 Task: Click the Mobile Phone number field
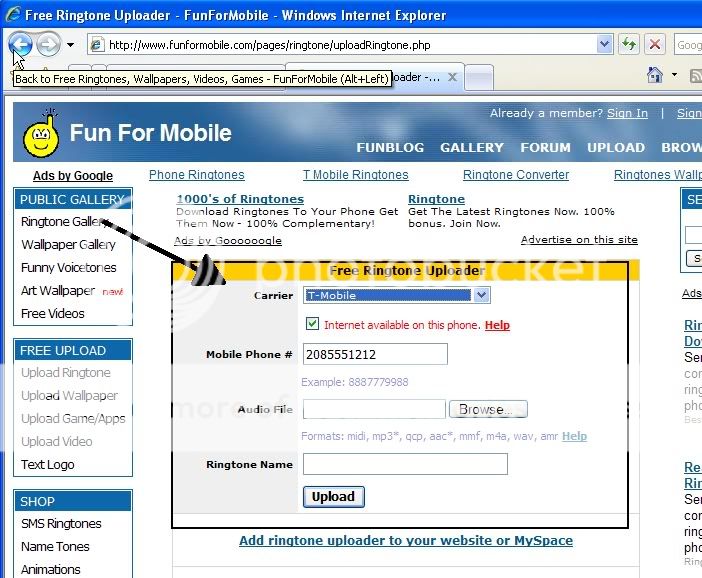point(375,354)
